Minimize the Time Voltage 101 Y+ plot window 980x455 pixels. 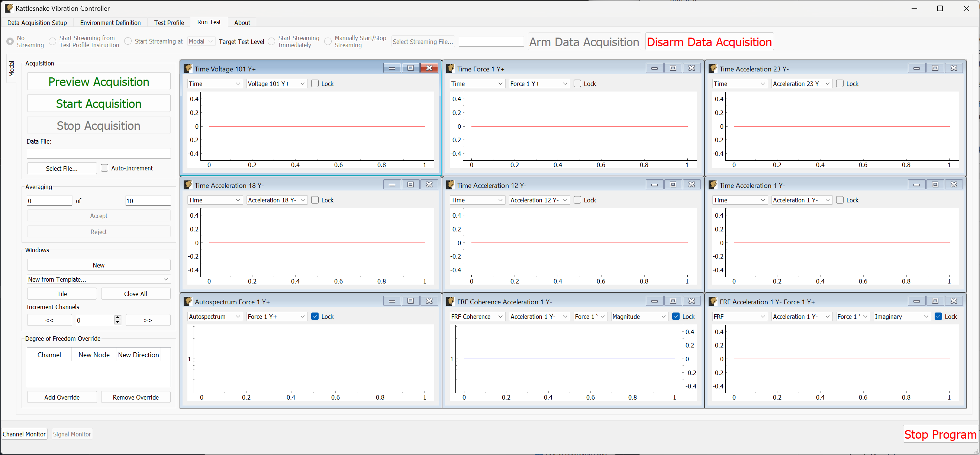392,68
